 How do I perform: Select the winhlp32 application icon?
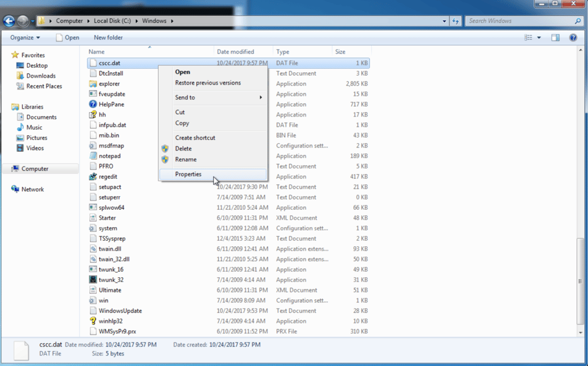pyautogui.click(x=93, y=321)
